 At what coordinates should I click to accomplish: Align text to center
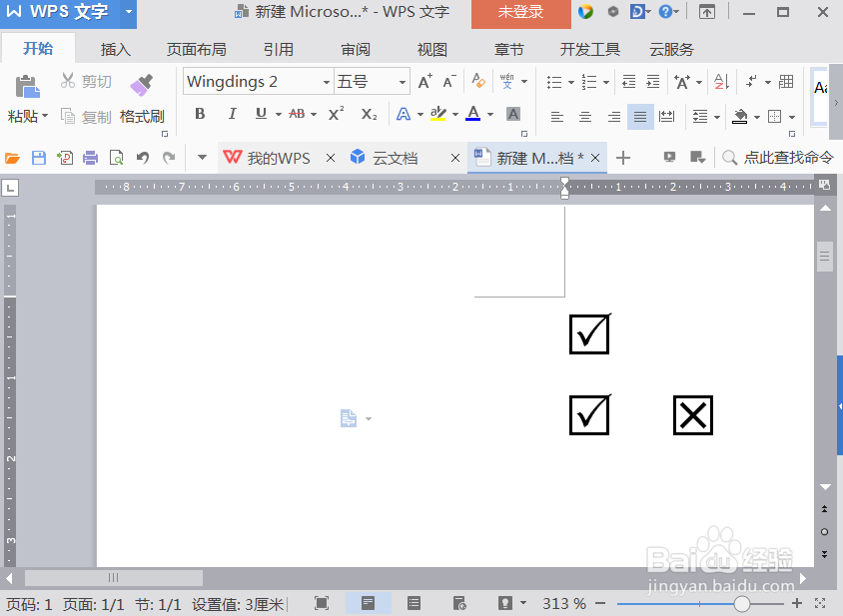[585, 117]
